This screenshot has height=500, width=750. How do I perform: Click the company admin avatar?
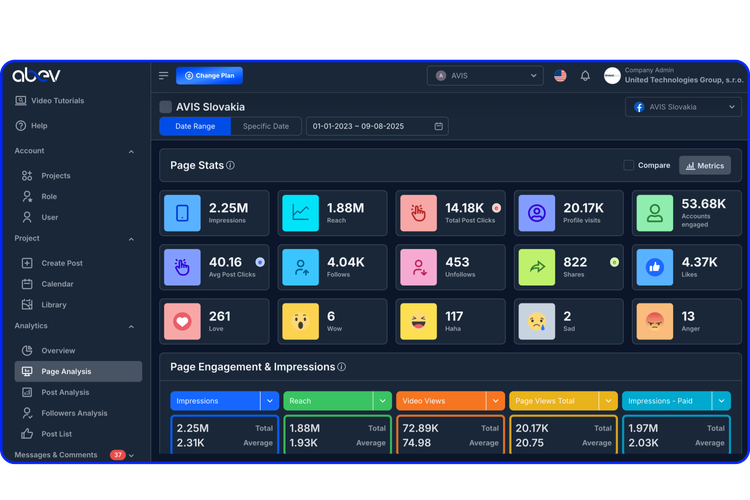click(612, 76)
